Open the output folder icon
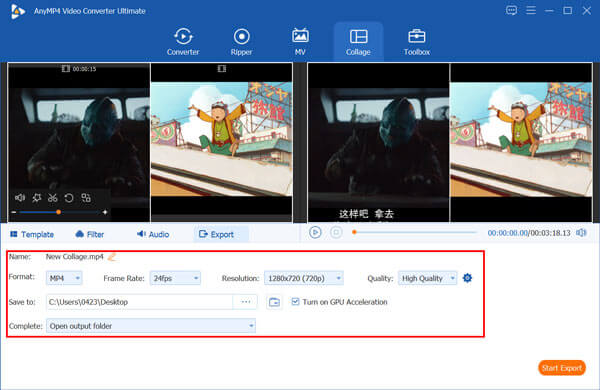This screenshot has height=390, width=600. click(274, 302)
